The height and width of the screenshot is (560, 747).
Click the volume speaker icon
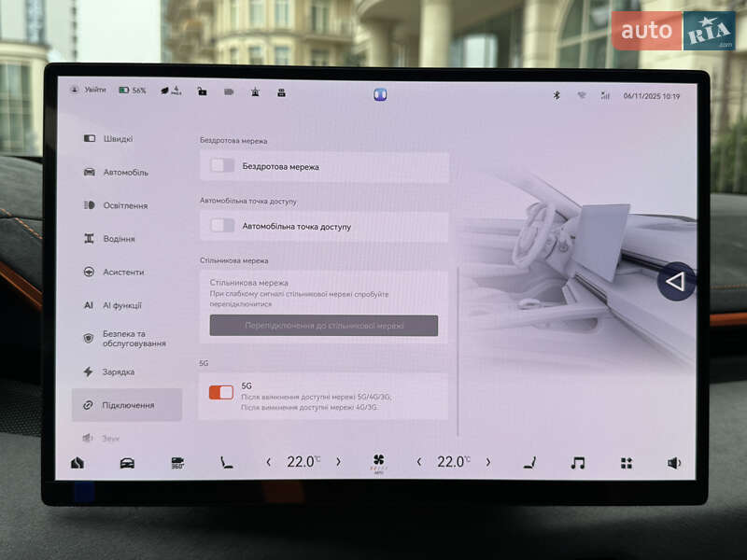point(674,463)
